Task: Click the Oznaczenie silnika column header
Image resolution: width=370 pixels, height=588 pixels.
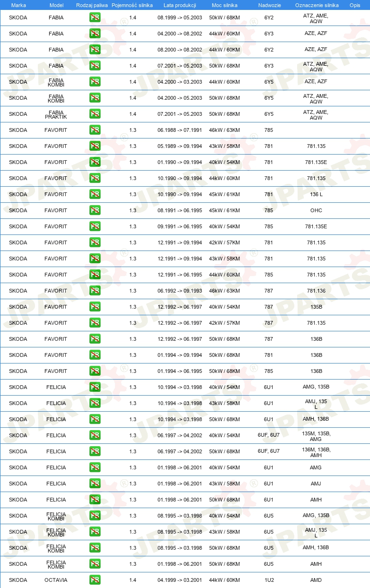Action: click(317, 5)
